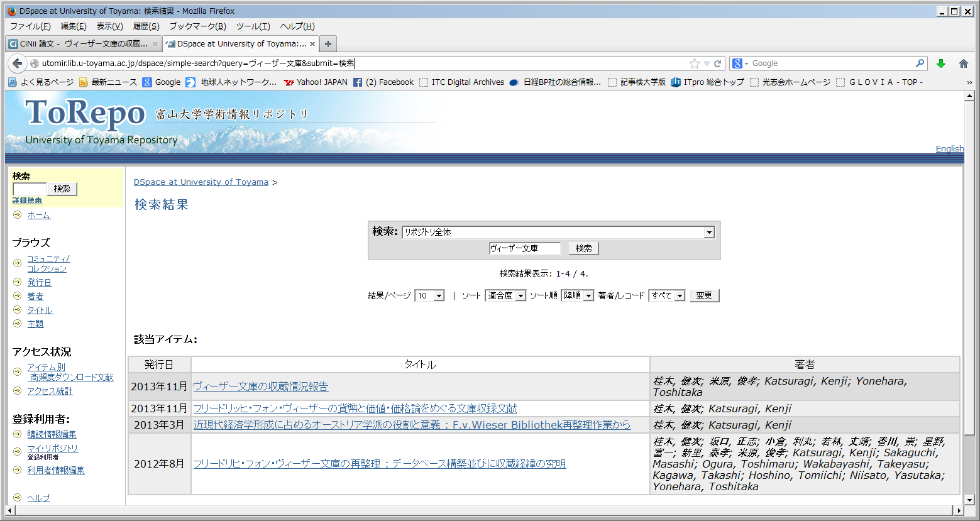
Task: Open the results per page dropdown showing 10
Action: pyautogui.click(x=439, y=296)
